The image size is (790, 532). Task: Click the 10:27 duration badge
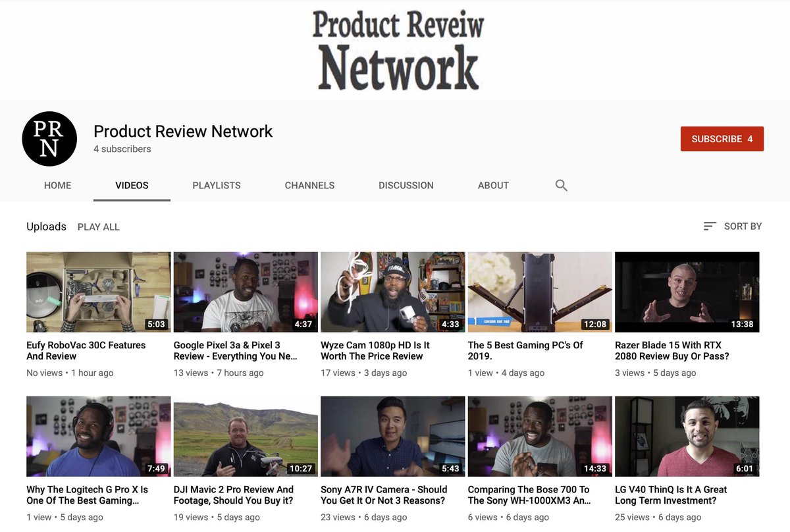tap(301, 469)
